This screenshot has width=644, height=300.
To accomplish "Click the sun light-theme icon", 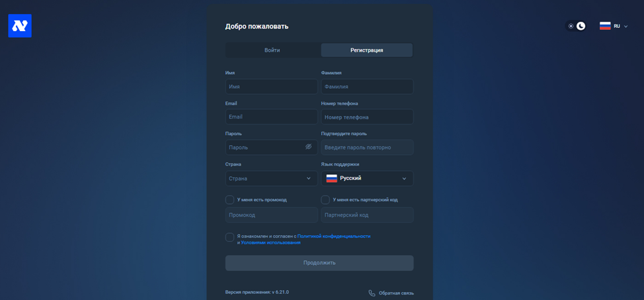I will pos(571,26).
